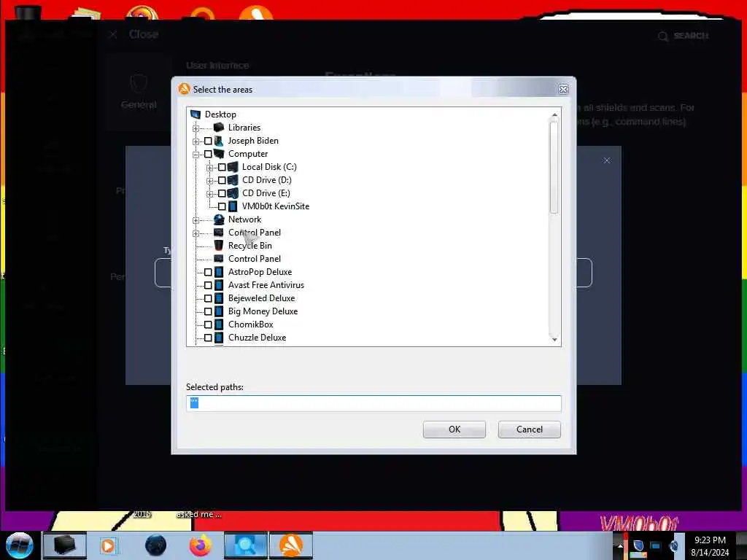Viewport: 747px width, 560px height.
Task: Click OK to confirm selected areas
Action: click(x=454, y=429)
